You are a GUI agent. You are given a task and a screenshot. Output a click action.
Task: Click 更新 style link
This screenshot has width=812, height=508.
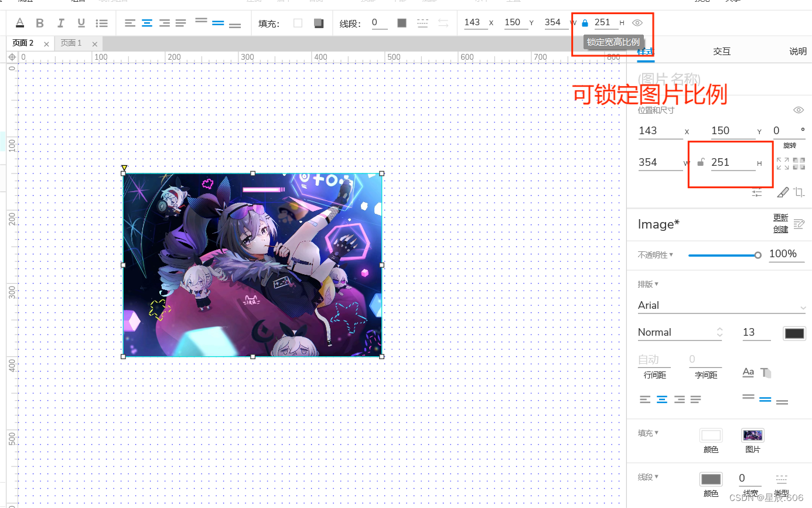pyautogui.click(x=780, y=218)
